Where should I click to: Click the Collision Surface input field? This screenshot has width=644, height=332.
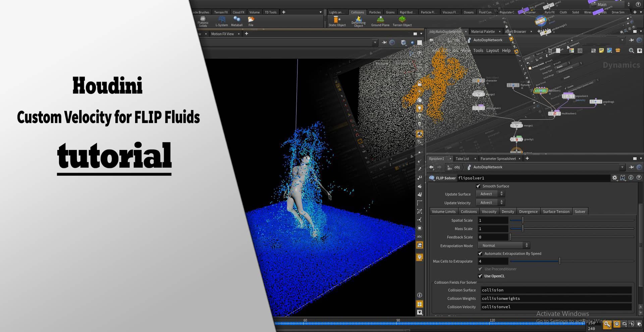tap(556, 290)
